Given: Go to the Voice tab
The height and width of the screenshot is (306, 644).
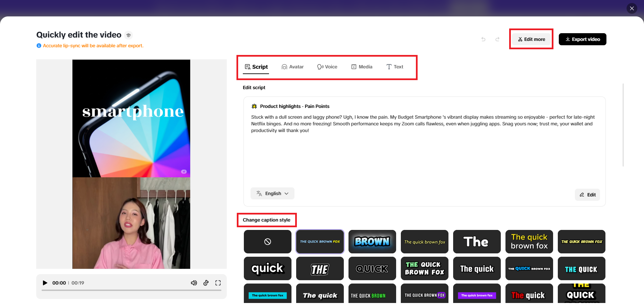Looking at the screenshot, I should click(327, 67).
